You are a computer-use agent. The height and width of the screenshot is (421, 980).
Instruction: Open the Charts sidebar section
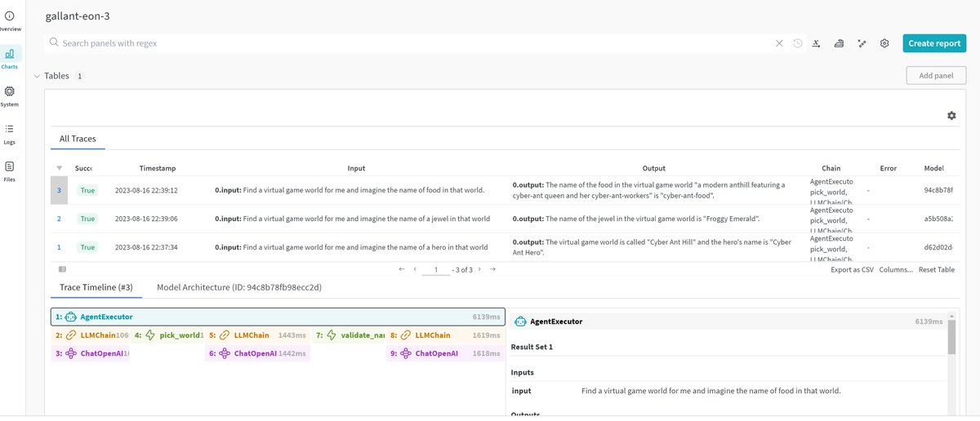9,59
